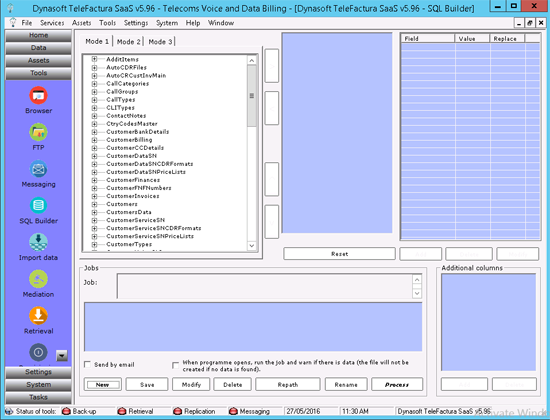Image resolution: width=550 pixels, height=420 pixels.
Task: Expand the CallCategories tree node
Action: coord(94,83)
